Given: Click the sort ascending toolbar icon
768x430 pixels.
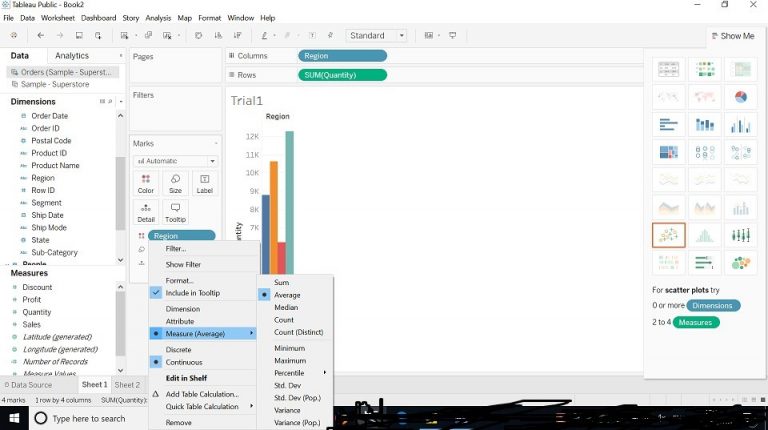Looking at the screenshot, I should pos(218,35).
